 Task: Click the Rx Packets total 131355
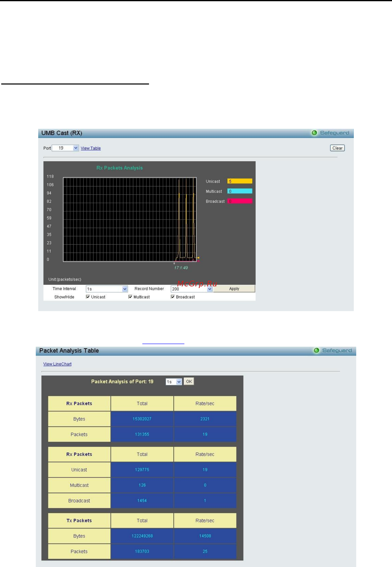pyautogui.click(x=142, y=434)
